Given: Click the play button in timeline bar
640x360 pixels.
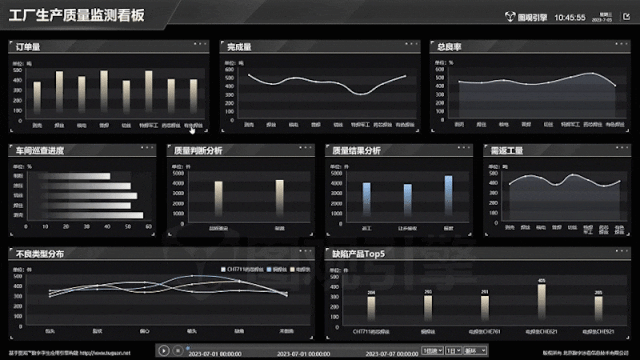Looking at the screenshot, I should pyautogui.click(x=164, y=351).
